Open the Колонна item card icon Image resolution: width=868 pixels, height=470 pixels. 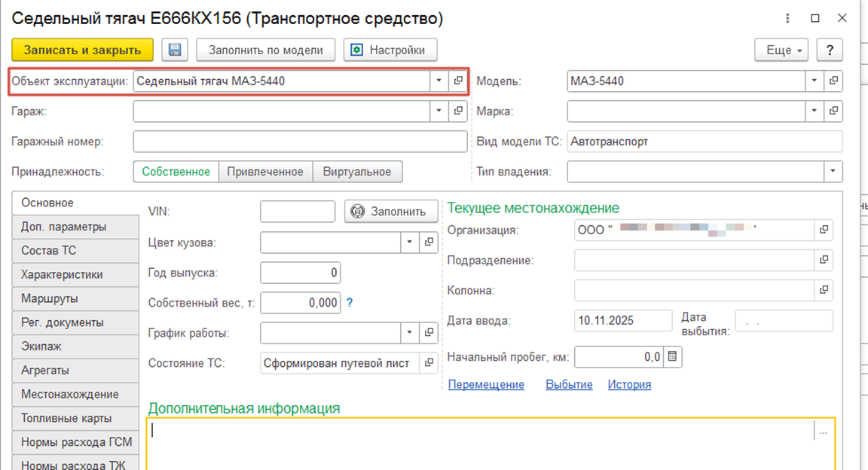[x=824, y=290]
